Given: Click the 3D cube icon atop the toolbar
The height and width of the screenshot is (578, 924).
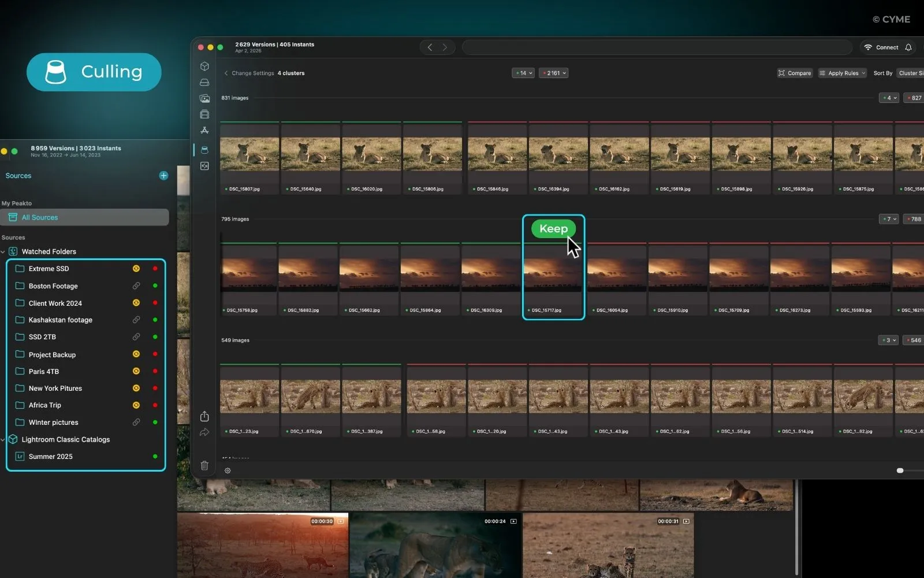Looking at the screenshot, I should (x=204, y=66).
